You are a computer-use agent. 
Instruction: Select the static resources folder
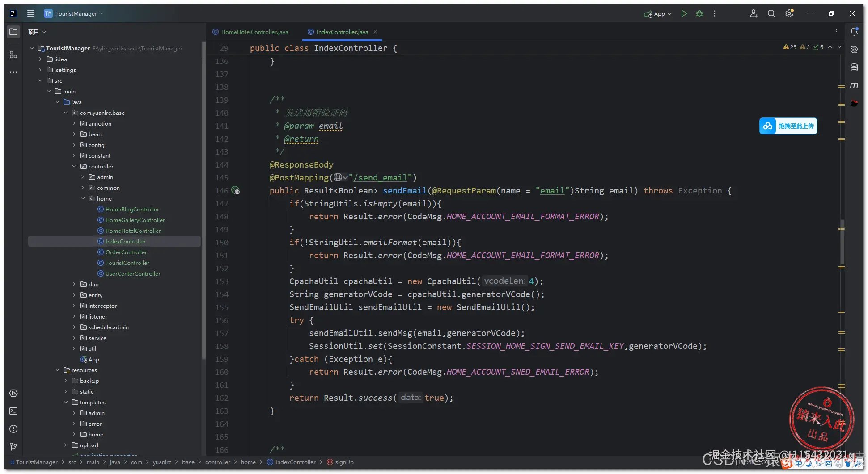coord(83,391)
